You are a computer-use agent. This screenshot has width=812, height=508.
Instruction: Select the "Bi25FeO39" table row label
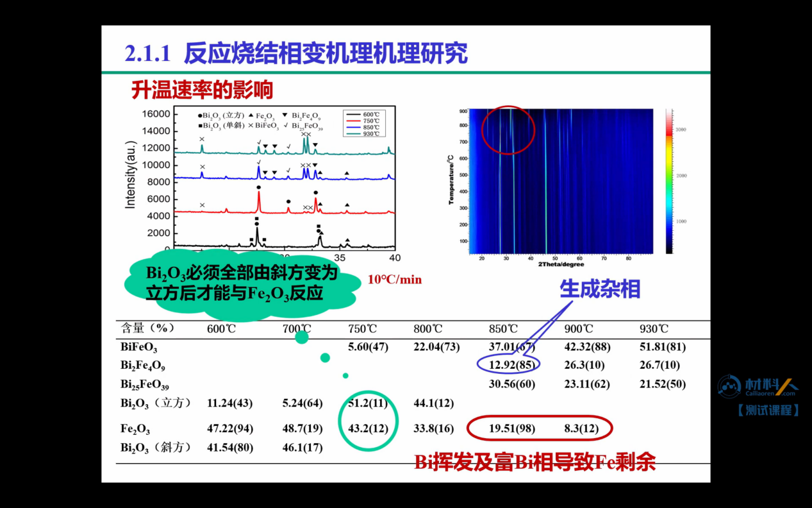[x=145, y=385]
